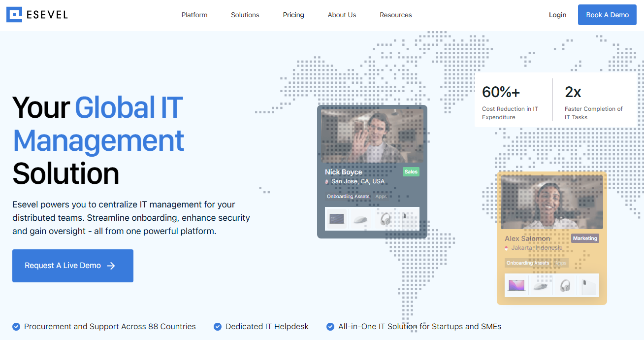Select the mouse asset in Alex Salomon's card
The image size is (644, 340).
pos(541,285)
